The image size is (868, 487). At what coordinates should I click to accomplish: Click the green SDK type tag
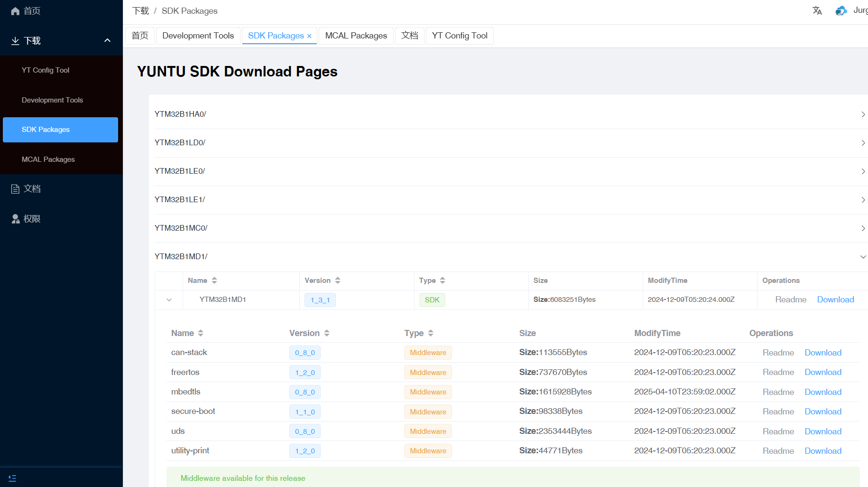(x=432, y=300)
